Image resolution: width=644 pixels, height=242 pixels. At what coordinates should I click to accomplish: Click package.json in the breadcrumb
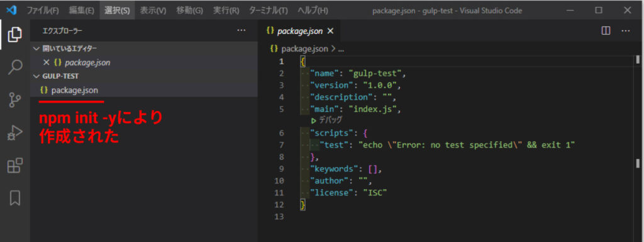[x=304, y=49]
